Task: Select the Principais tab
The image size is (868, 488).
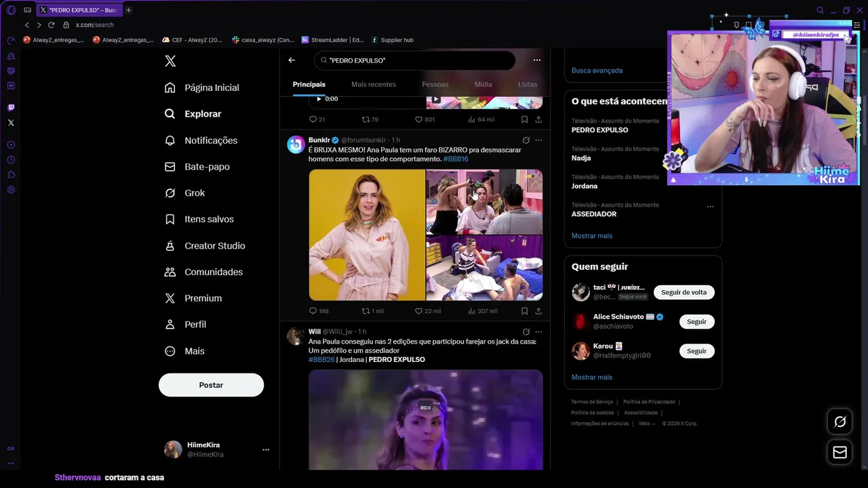Action: point(309,84)
